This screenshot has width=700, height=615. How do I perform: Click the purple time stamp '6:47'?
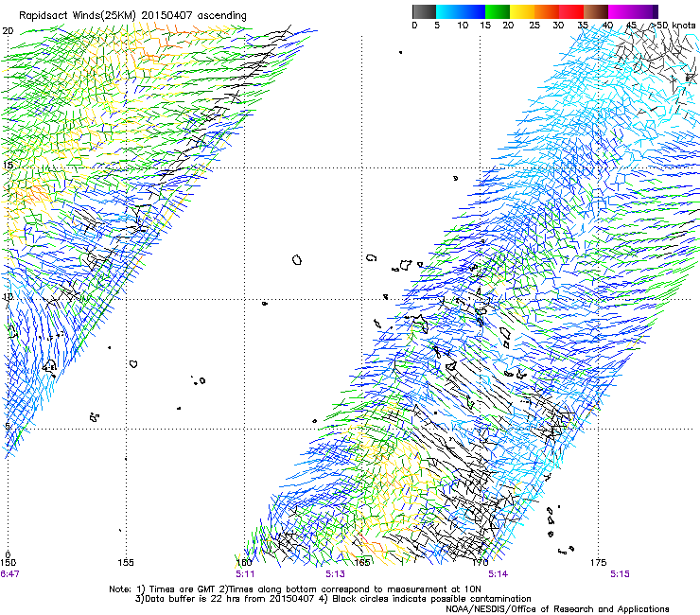coord(9,574)
